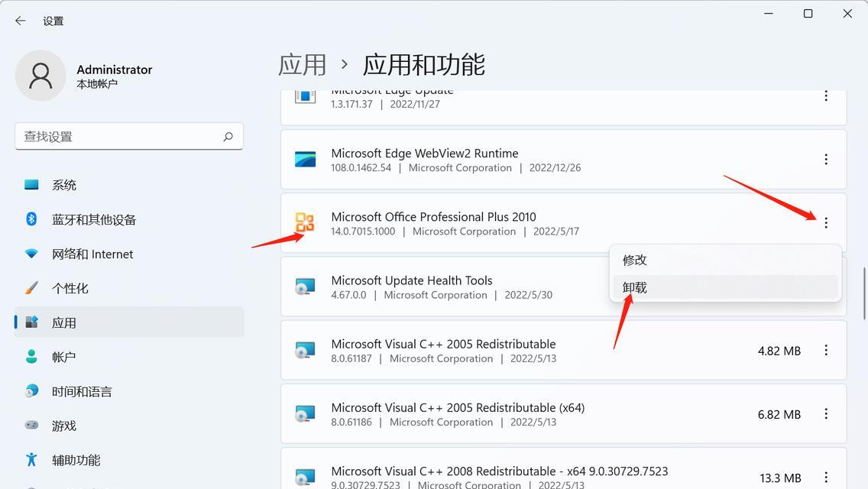868x489 pixels.
Task: Click the Microsoft Edge WebView2 Runtime icon
Action: coord(305,160)
